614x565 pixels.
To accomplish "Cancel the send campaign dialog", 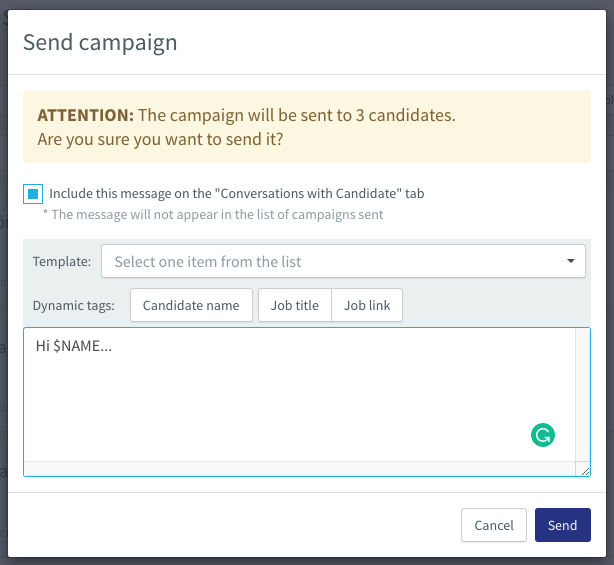I will tap(494, 525).
